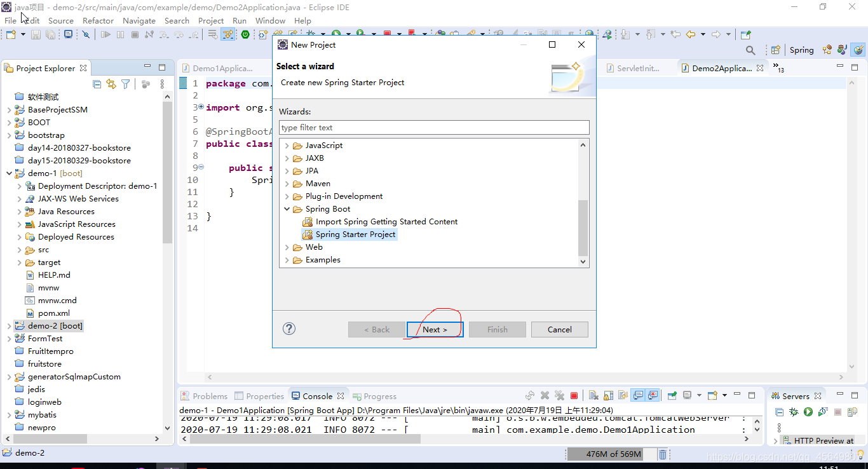Switch to the Problems tab
This screenshot has height=469, width=868.
pyautogui.click(x=204, y=396)
